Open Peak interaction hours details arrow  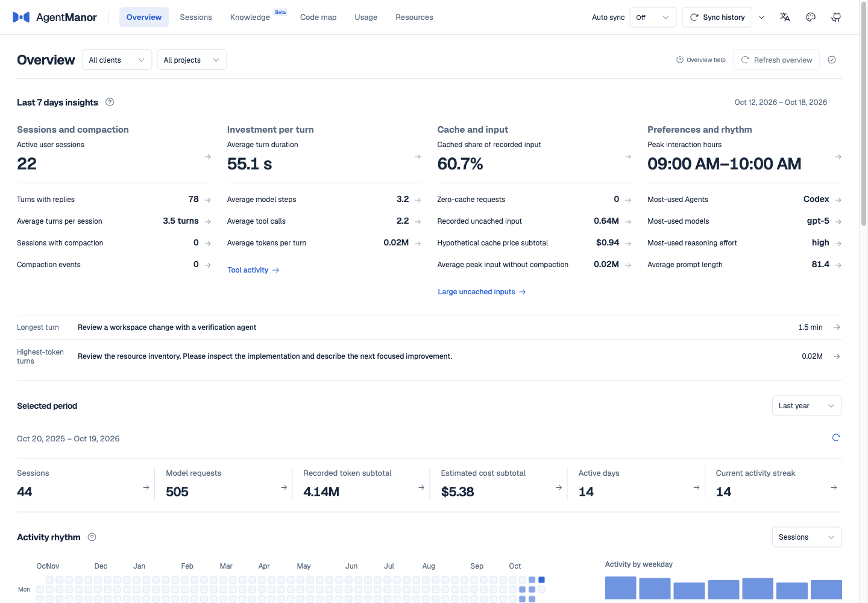838,157
